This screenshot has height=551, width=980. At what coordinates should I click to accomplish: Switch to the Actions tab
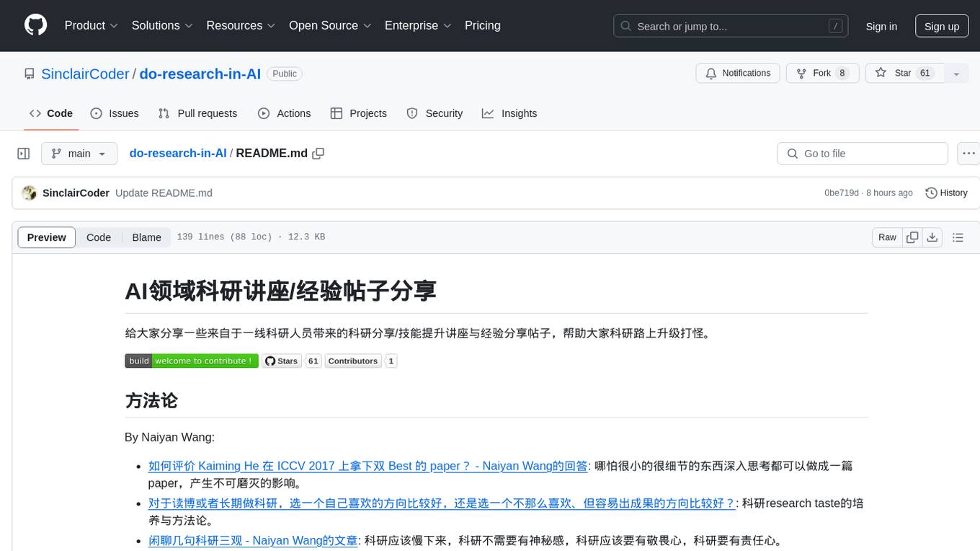click(285, 113)
